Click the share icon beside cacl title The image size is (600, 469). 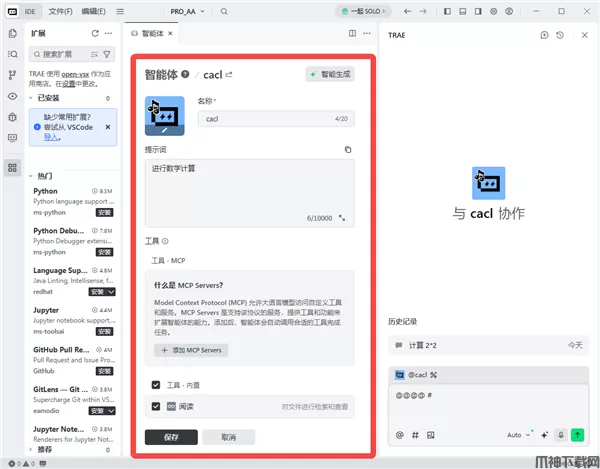[x=229, y=74]
